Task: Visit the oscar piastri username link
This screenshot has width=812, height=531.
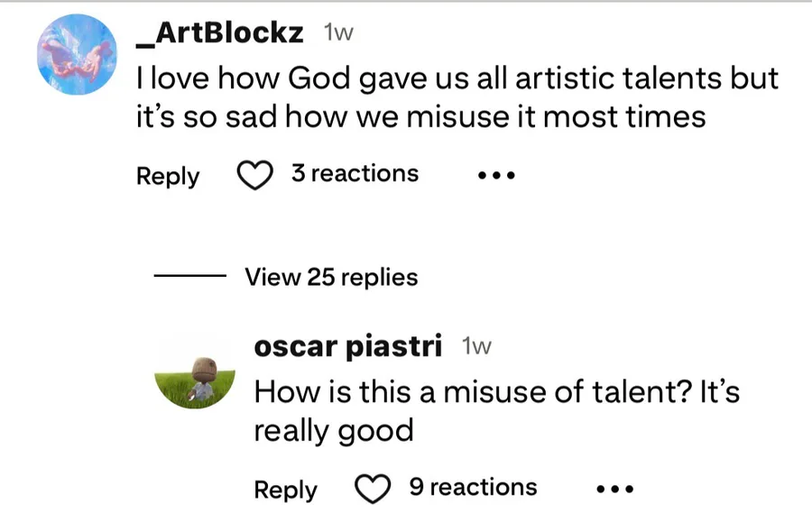Action: (x=348, y=345)
